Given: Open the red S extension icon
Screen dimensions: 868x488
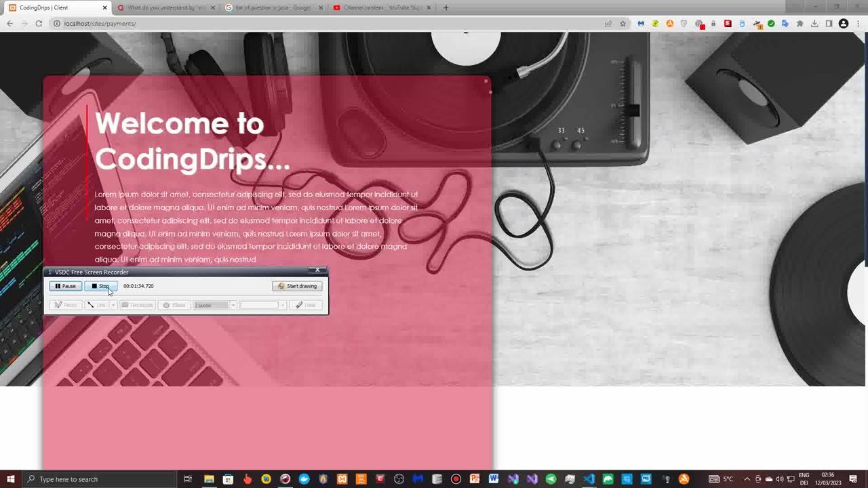Looking at the screenshot, I should coord(728,24).
